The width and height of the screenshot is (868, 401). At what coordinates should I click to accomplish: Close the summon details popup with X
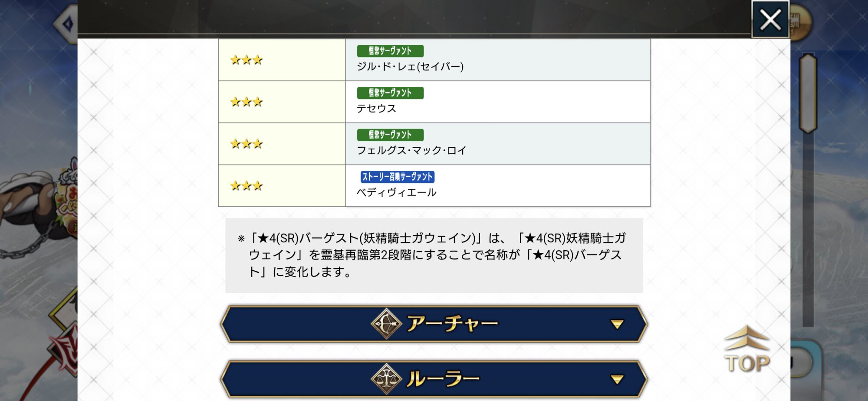tap(770, 20)
